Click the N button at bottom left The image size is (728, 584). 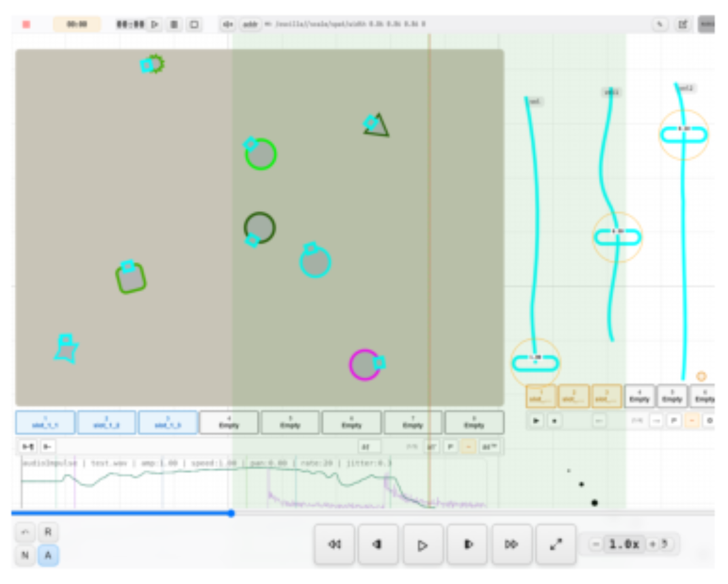[25, 555]
